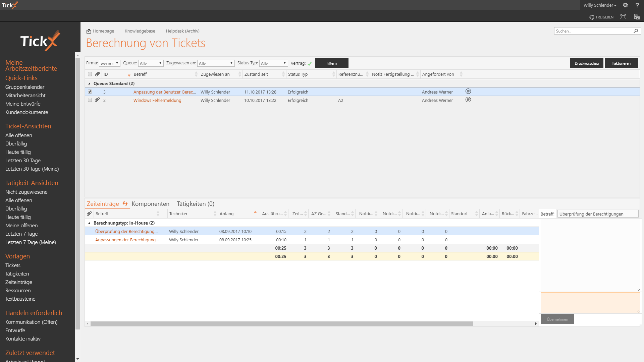Open notes icon for ticket 3 row
Screen dimensions: 644x362
468,91
